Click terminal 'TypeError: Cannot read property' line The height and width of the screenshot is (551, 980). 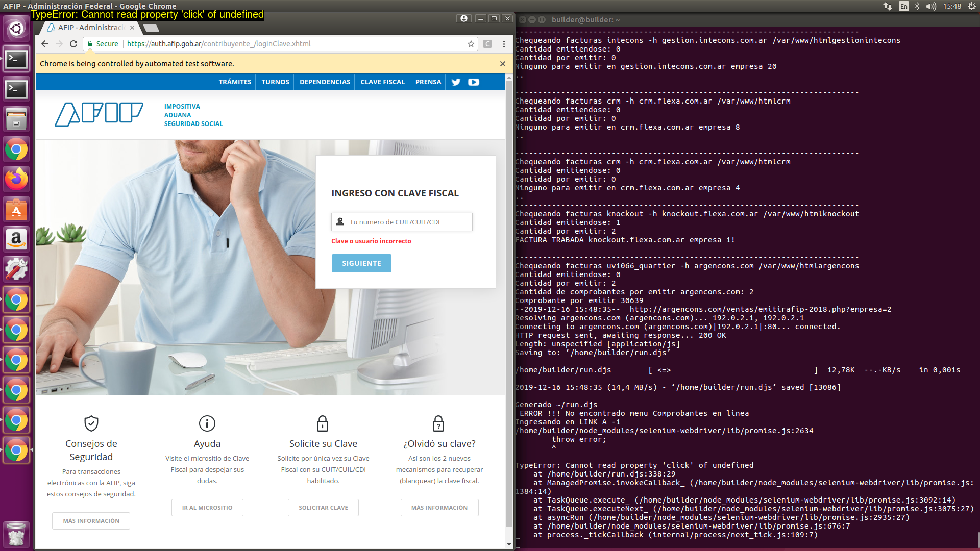[634, 465]
